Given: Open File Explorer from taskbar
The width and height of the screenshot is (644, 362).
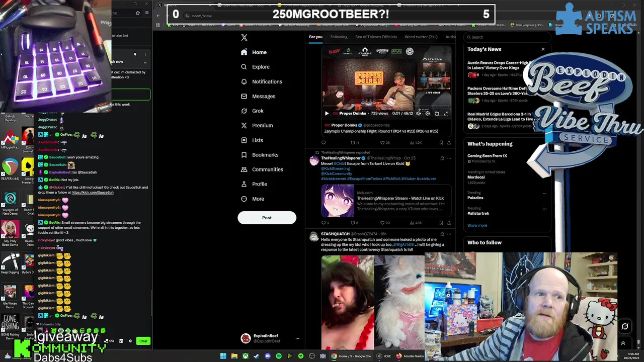Looking at the screenshot, I should pyautogui.click(x=234, y=356).
